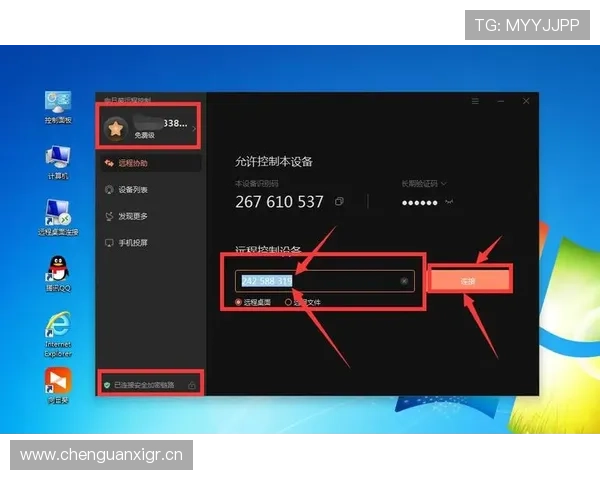Click the orange 连接 connect button
This screenshot has height=480, width=600.
tap(468, 281)
